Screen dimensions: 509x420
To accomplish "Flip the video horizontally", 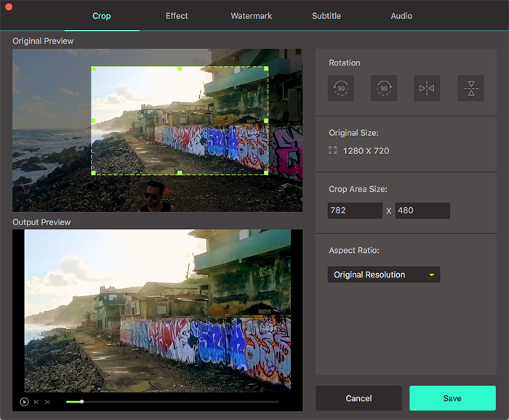I will 427,89.
